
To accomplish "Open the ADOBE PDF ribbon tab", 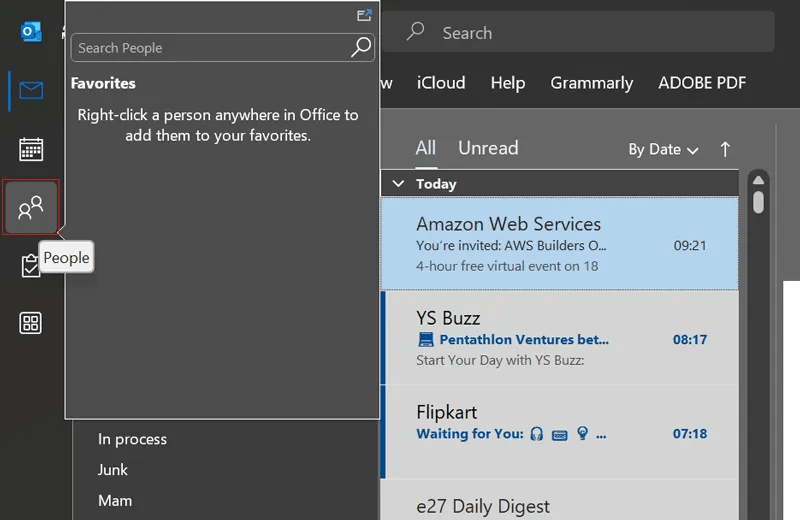I will [702, 83].
